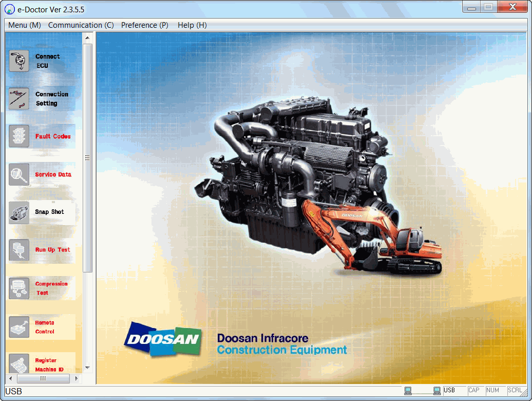532x401 pixels.
Task: Open the Preference (P) menu
Action: [145, 25]
